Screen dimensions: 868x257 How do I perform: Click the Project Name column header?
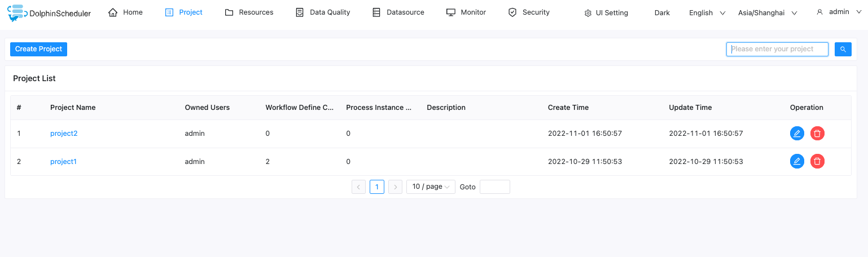pyautogui.click(x=73, y=108)
